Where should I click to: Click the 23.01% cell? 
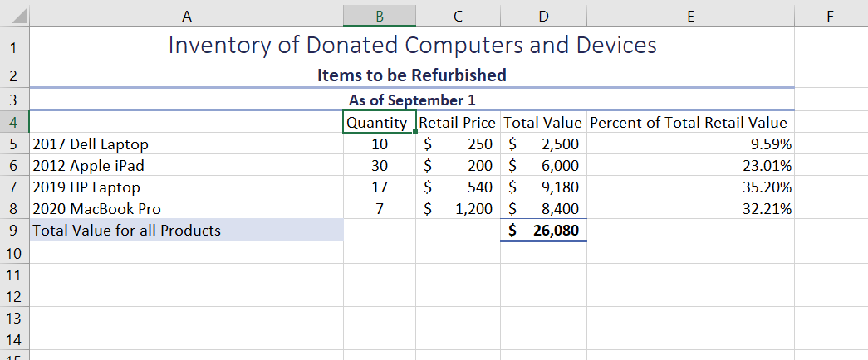coord(690,165)
